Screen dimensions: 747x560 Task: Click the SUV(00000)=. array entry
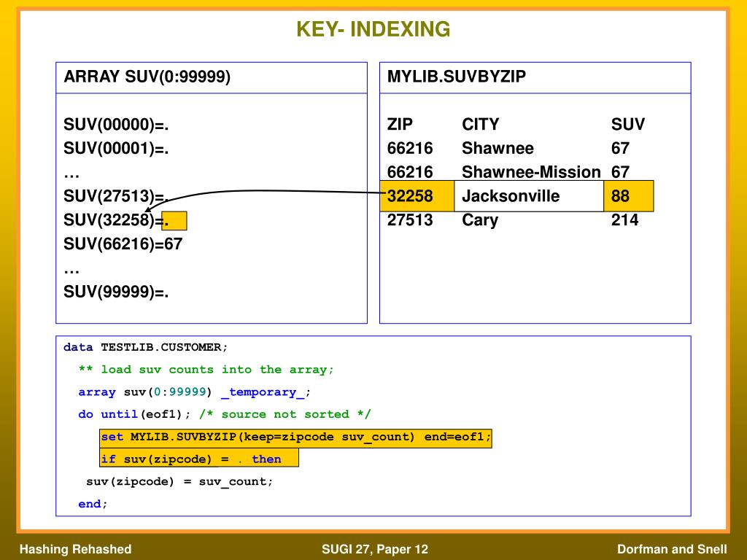click(116, 125)
